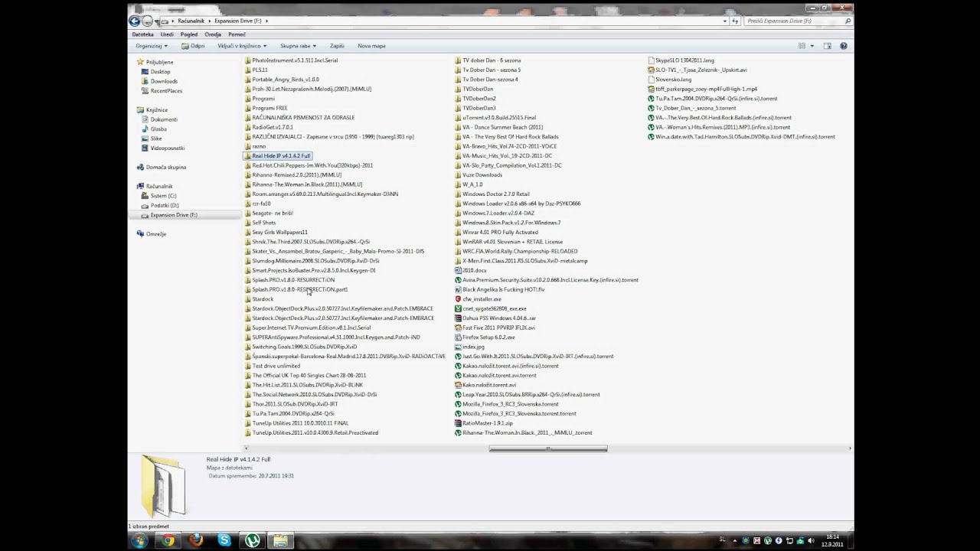Open Skype from the taskbar

click(224, 541)
